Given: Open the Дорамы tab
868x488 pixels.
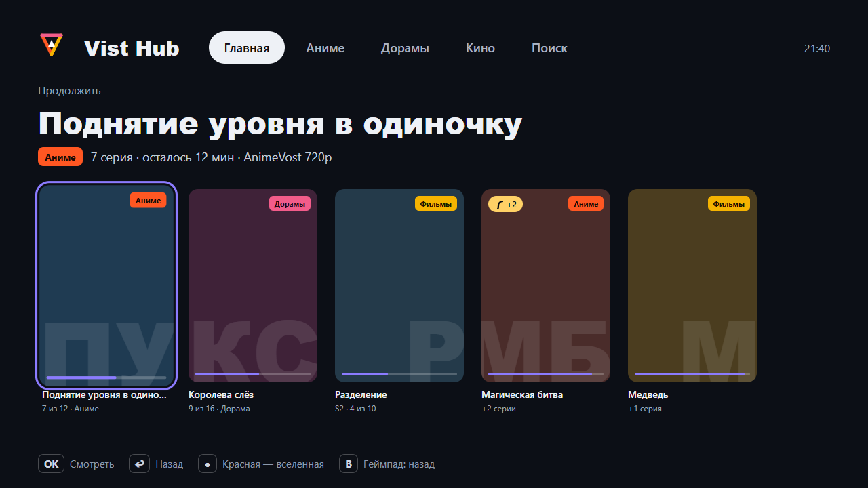Looking at the screenshot, I should tap(405, 48).
